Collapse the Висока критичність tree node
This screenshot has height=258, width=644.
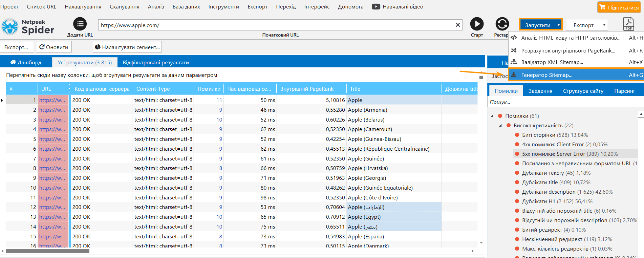pos(500,125)
